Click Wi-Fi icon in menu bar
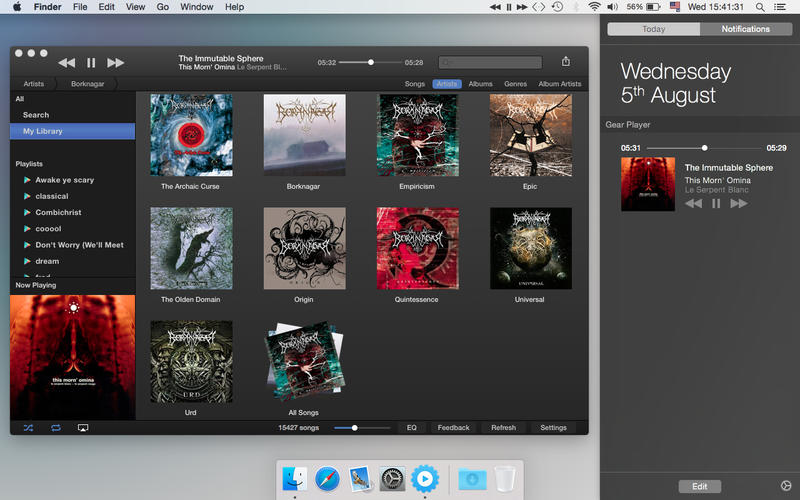 594,7
